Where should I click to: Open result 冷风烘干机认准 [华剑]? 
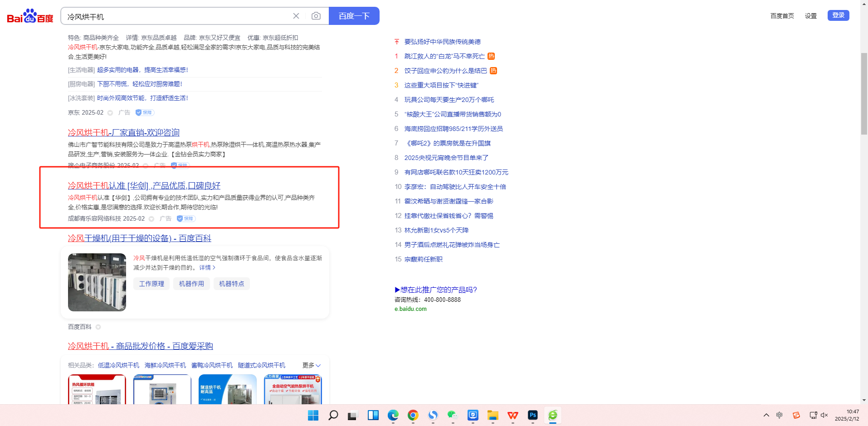pos(144,185)
